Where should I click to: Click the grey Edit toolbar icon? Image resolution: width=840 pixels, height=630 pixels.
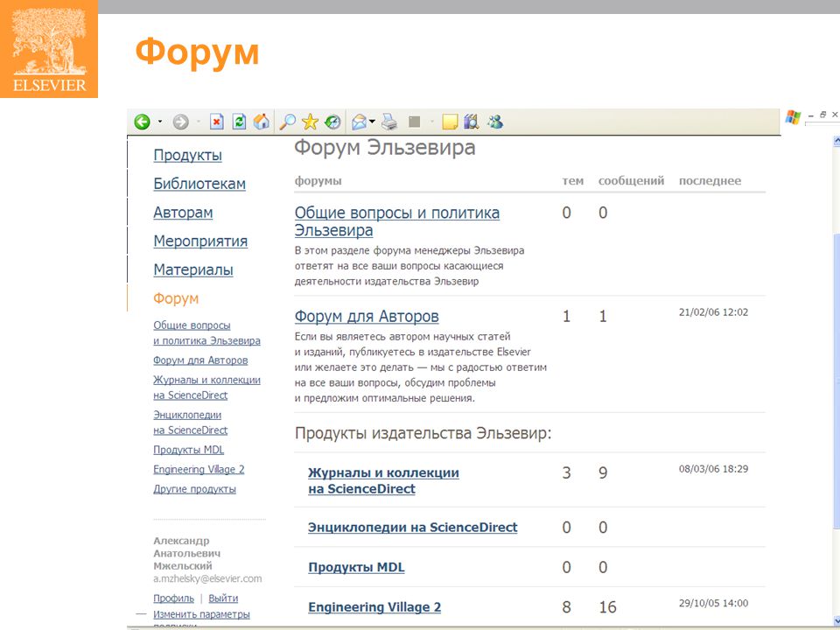coord(414,122)
